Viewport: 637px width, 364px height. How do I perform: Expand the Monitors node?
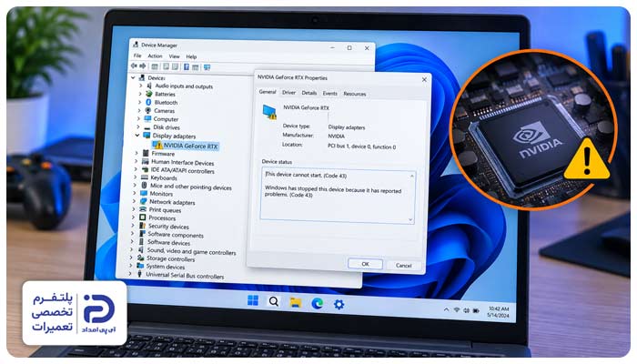pyautogui.click(x=135, y=193)
